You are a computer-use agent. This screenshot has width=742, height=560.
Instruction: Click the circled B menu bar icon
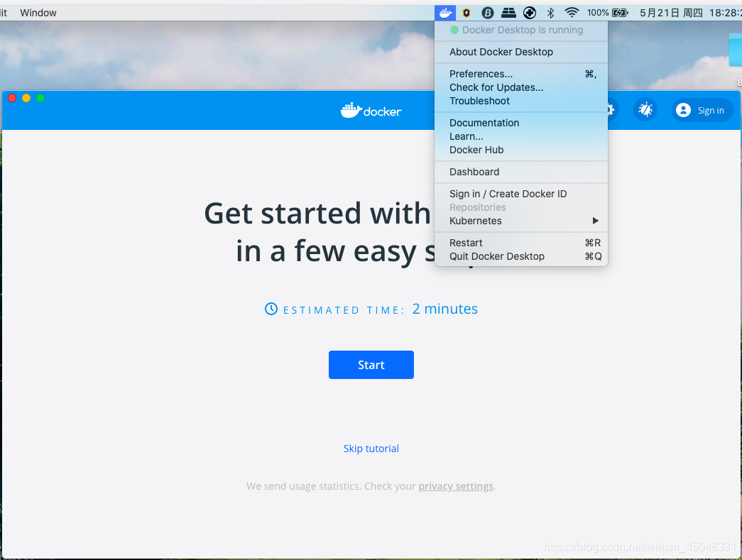pyautogui.click(x=487, y=13)
